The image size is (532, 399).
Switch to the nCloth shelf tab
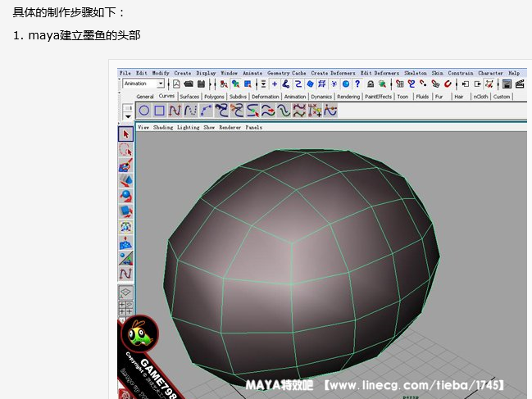click(480, 97)
